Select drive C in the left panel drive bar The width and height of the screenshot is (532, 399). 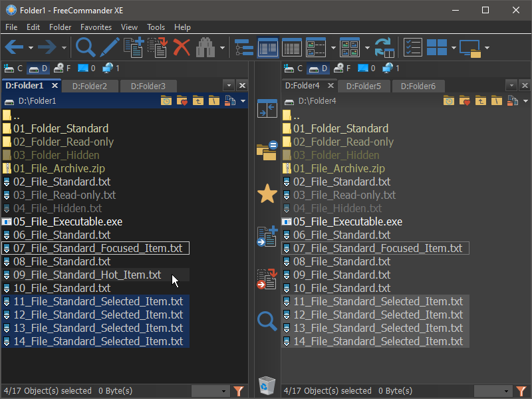(13, 68)
